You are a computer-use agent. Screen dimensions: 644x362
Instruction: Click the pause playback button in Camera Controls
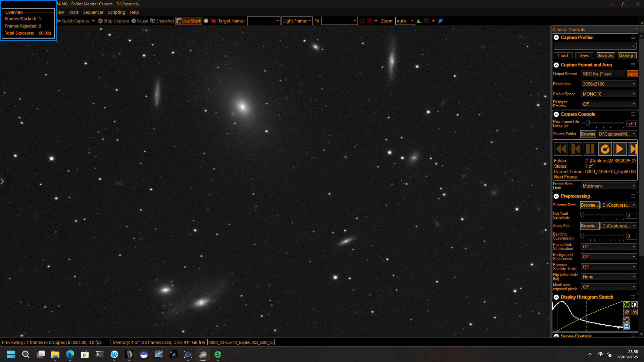pos(590,149)
